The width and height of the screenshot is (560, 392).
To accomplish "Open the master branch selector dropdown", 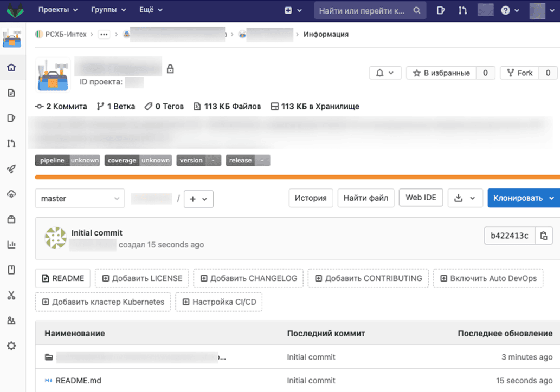I will (80, 199).
